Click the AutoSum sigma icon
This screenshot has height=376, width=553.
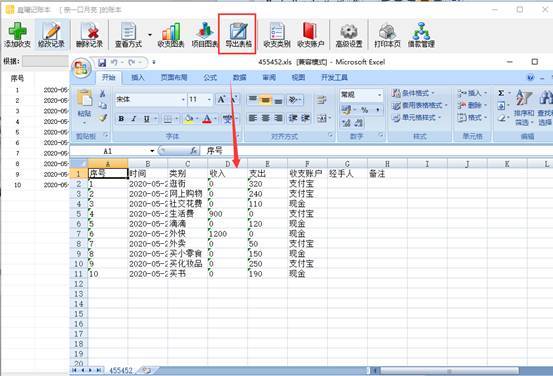tap(501, 93)
